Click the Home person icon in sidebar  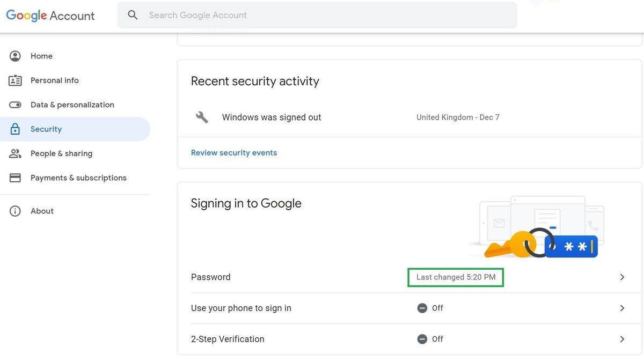pos(15,56)
